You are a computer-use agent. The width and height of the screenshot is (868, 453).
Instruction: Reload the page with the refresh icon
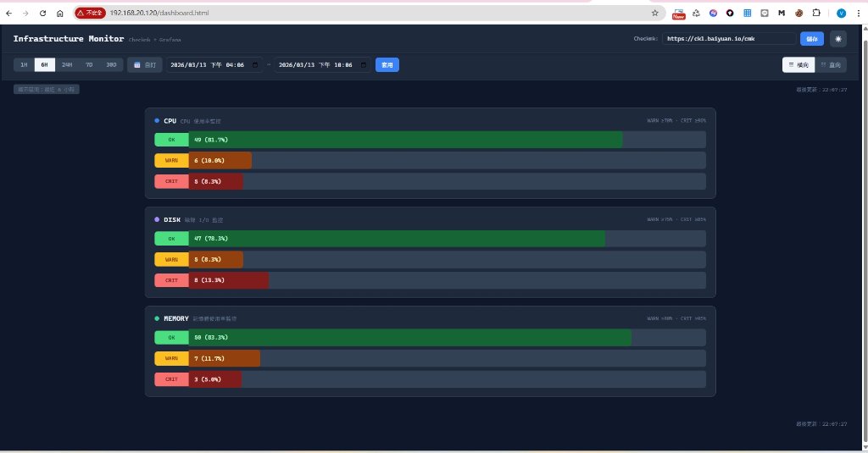coord(42,13)
